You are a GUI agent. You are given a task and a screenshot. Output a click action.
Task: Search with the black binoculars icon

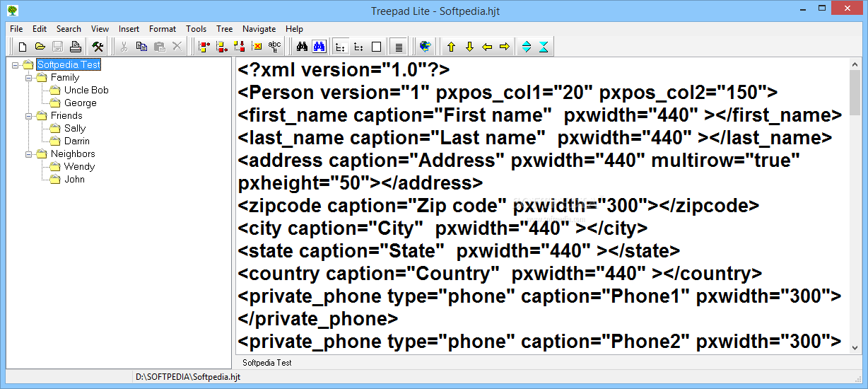click(x=301, y=47)
